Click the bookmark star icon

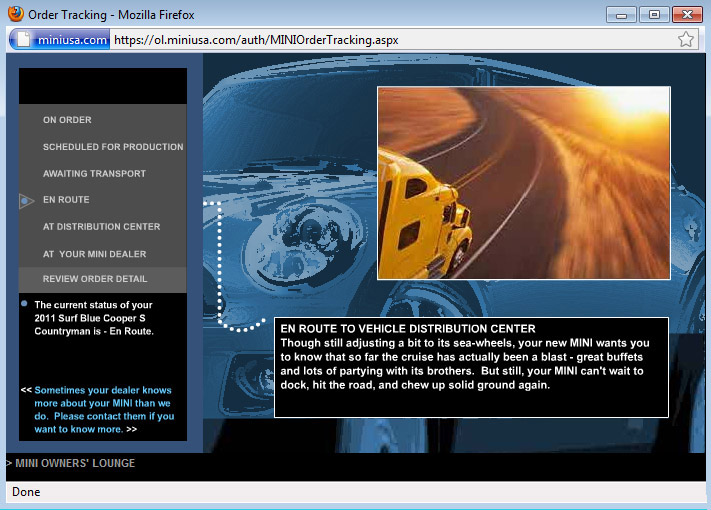point(686,39)
